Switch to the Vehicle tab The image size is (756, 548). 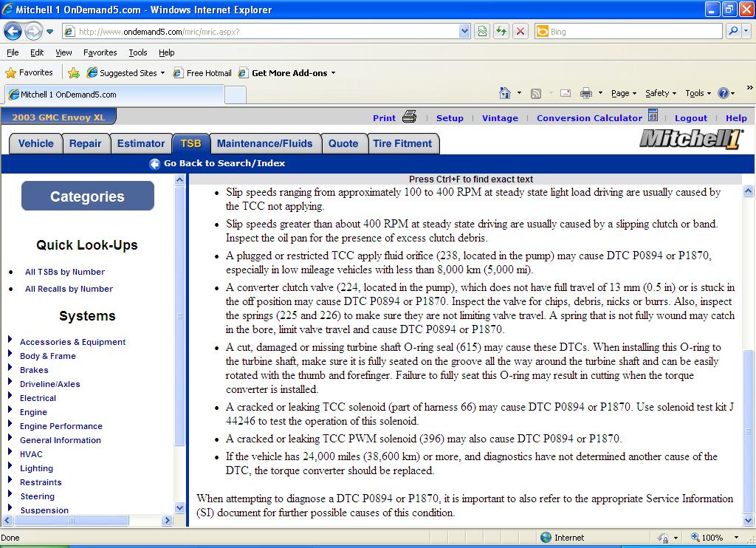point(35,144)
